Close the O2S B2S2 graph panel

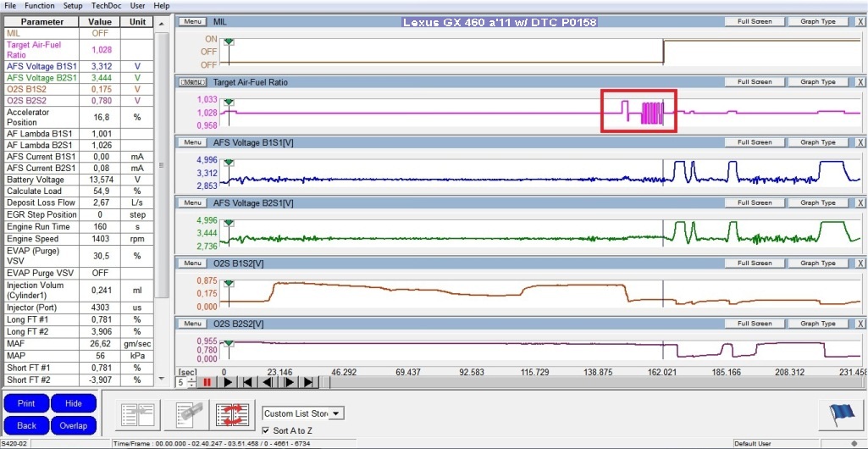point(860,324)
